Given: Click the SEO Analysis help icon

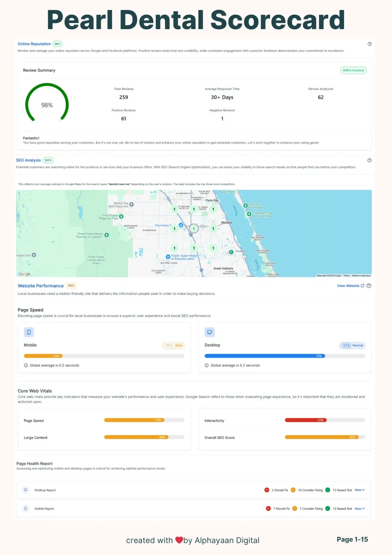Looking at the screenshot, I should tap(369, 160).
